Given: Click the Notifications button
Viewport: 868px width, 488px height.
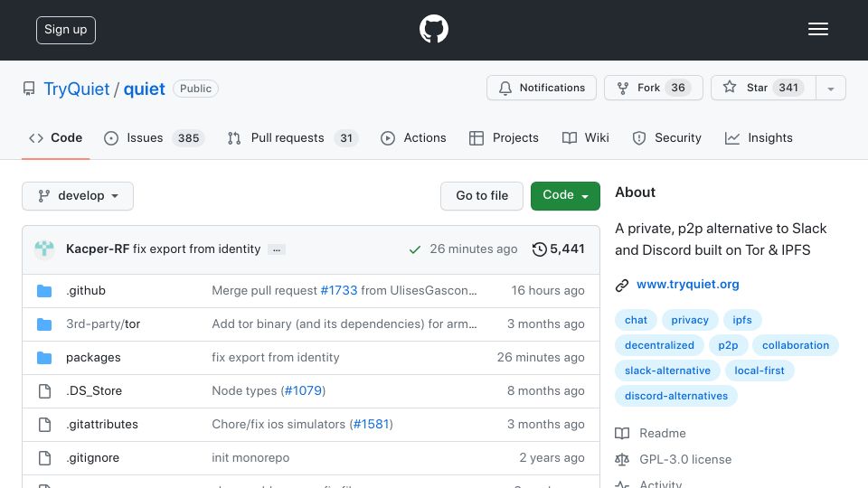Looking at the screenshot, I should point(542,88).
